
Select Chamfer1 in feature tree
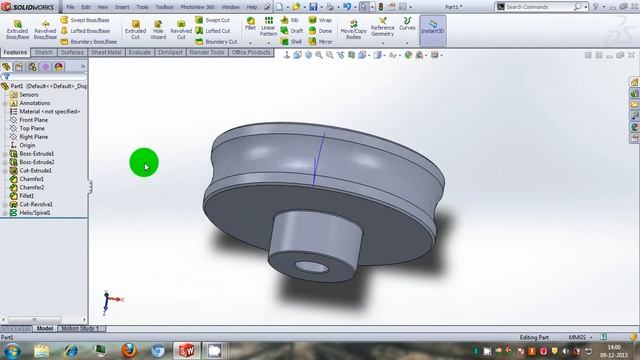click(31, 179)
